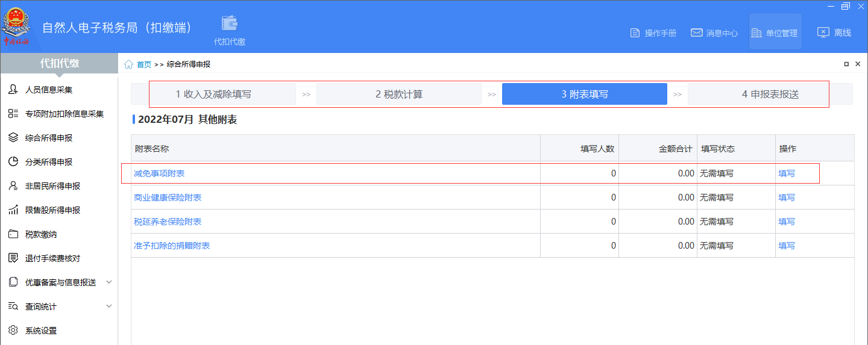This screenshot has height=345, width=868.
Task: Click 填写 for 税延养老保险附表 row
Action: point(787,222)
